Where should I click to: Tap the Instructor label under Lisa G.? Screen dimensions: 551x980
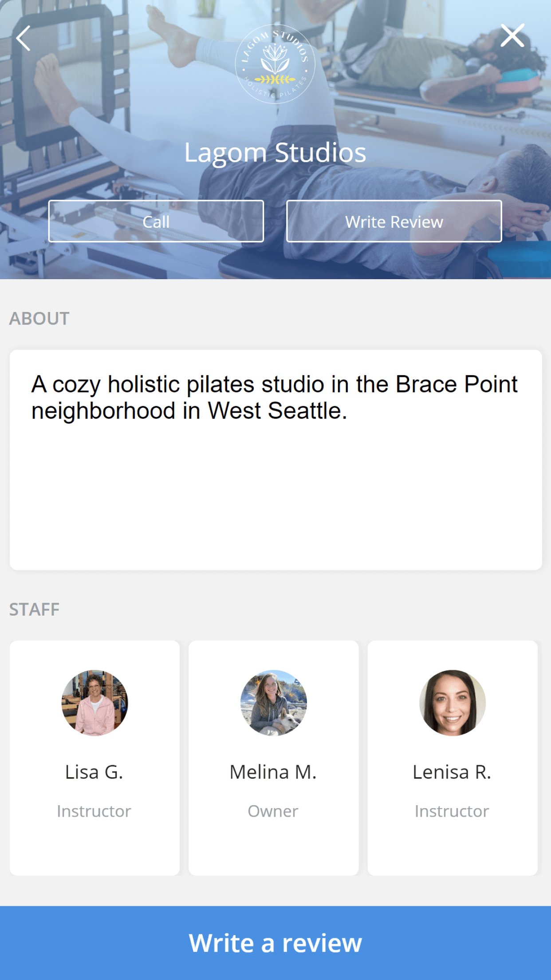[x=94, y=811]
